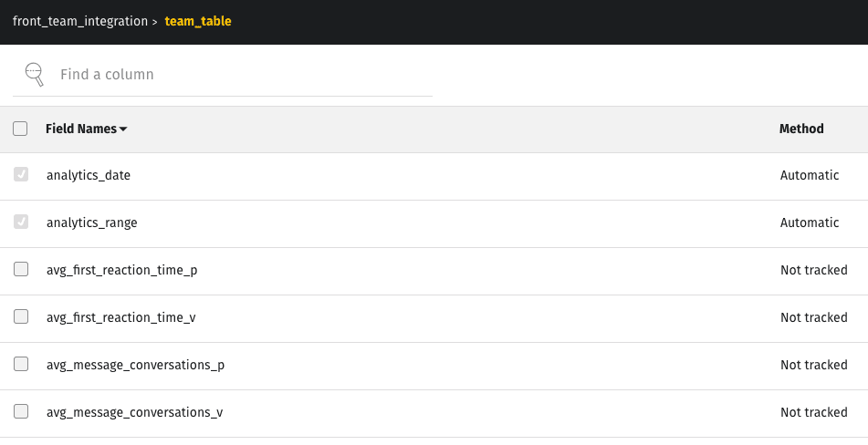Open Automatic method for analytics_date
This screenshot has width=868, height=445.
[x=810, y=175]
